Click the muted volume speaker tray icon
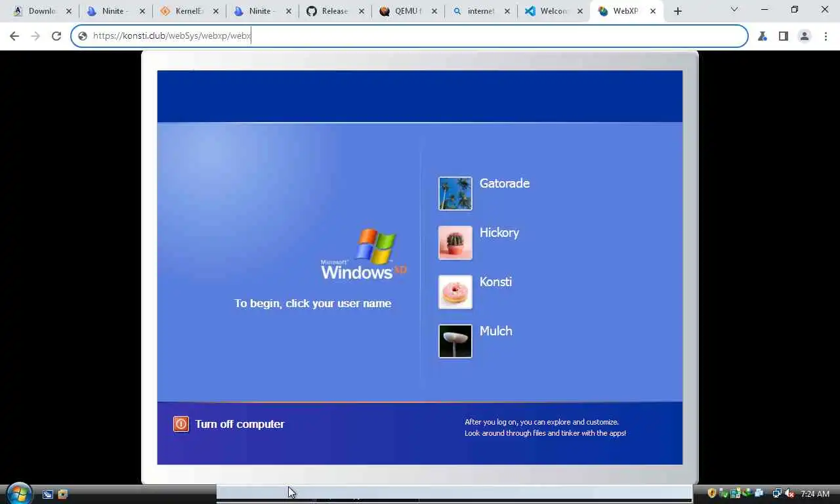840x504 pixels. click(x=789, y=493)
